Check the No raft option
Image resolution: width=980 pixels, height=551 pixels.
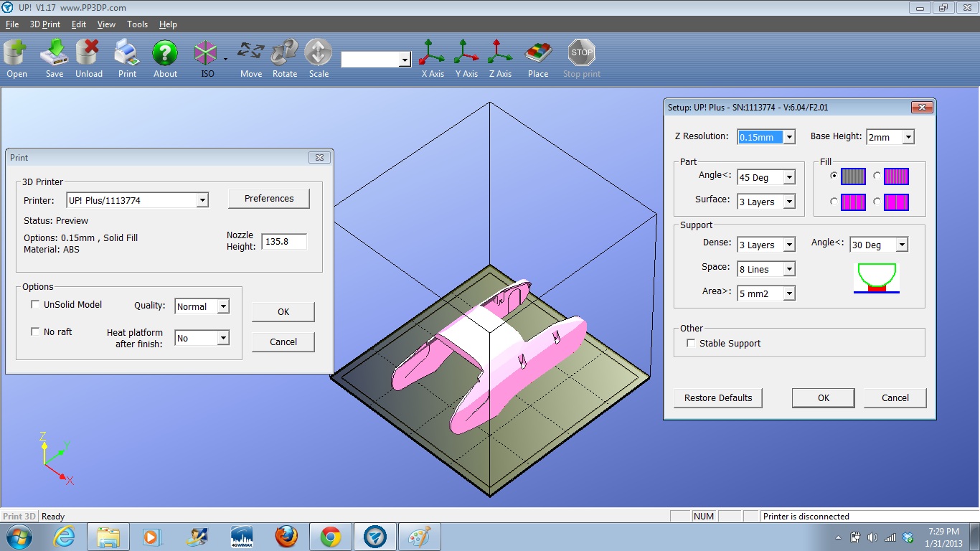(x=35, y=332)
